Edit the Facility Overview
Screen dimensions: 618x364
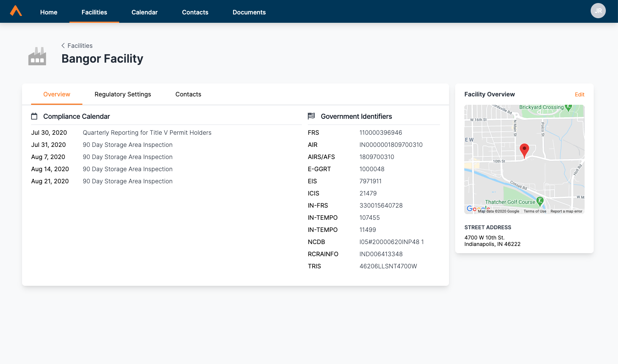[x=579, y=95]
